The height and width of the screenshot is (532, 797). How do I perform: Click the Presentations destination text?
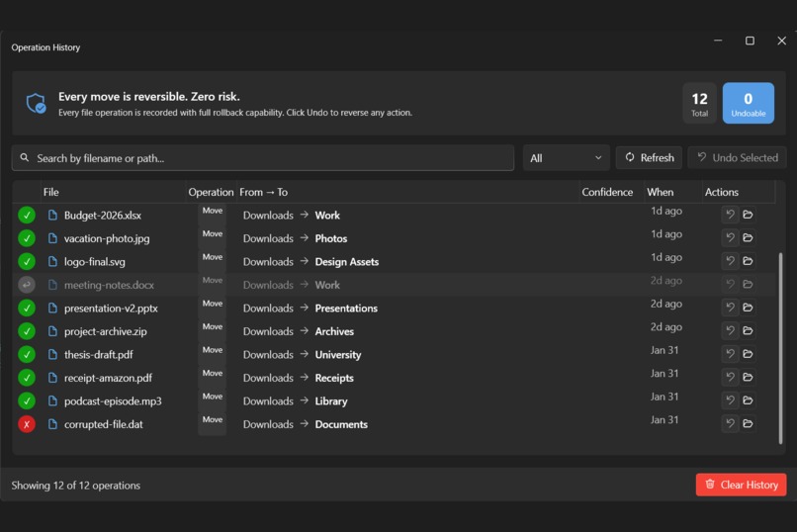tap(346, 308)
